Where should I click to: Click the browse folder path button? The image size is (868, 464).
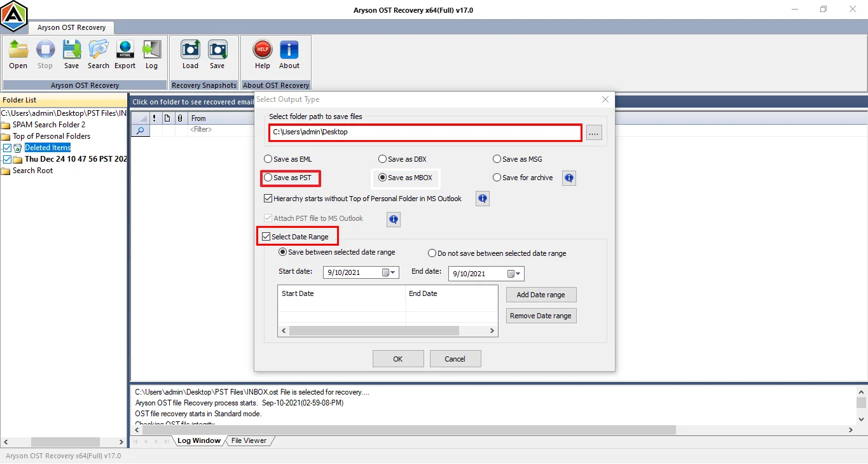point(594,132)
